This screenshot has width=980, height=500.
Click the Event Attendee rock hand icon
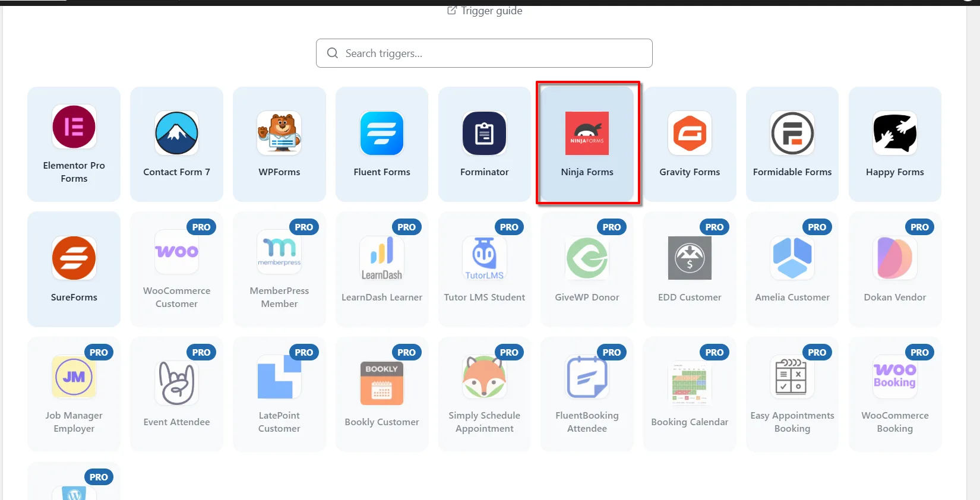[176, 383]
